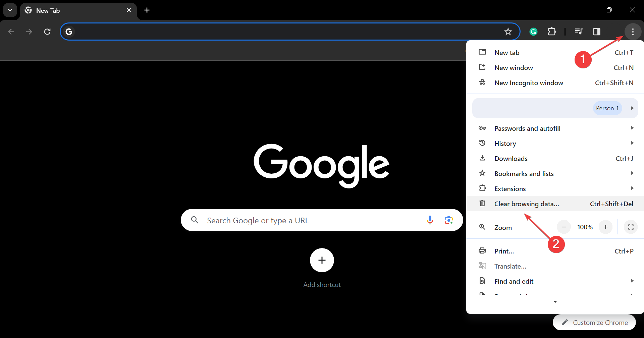Choose Clear browsing data...

(x=555, y=204)
